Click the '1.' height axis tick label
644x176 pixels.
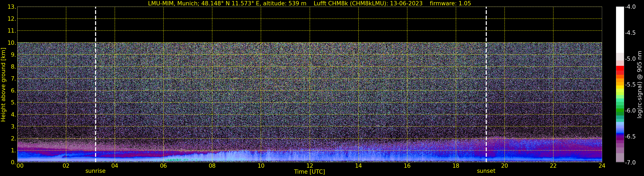pyautogui.click(x=13, y=151)
